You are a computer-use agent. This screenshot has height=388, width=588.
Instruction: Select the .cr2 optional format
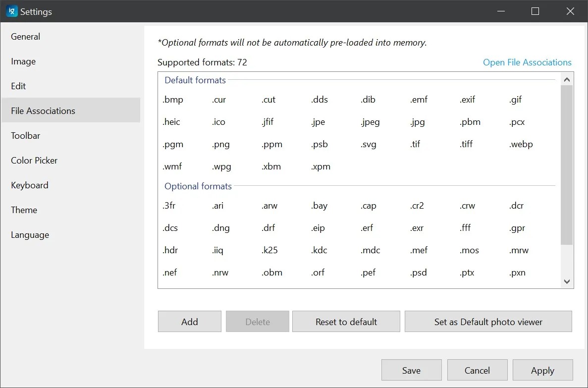point(417,206)
